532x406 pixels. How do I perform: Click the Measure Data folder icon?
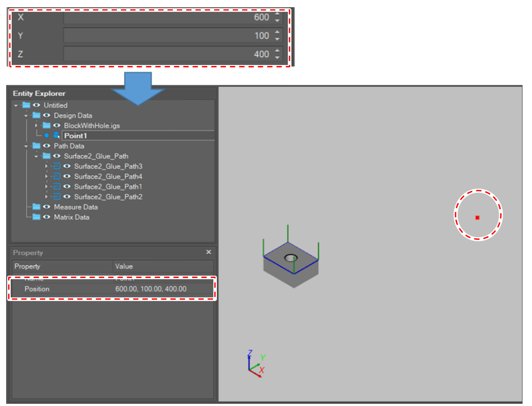pyautogui.click(x=36, y=207)
